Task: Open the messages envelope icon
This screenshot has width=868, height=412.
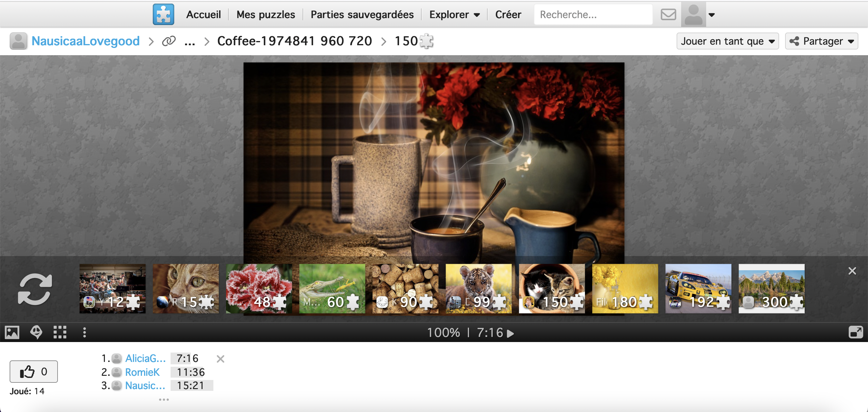Action: pyautogui.click(x=668, y=14)
